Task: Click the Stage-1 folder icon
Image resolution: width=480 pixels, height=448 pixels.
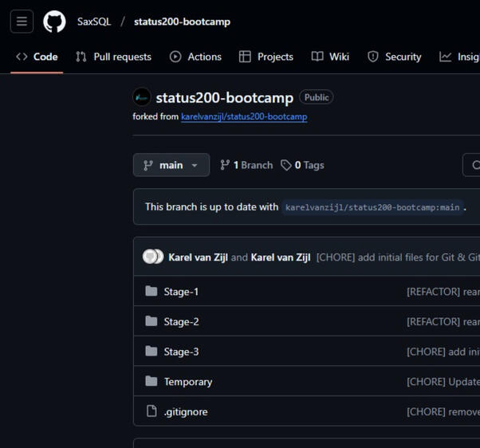Action: pos(151,292)
